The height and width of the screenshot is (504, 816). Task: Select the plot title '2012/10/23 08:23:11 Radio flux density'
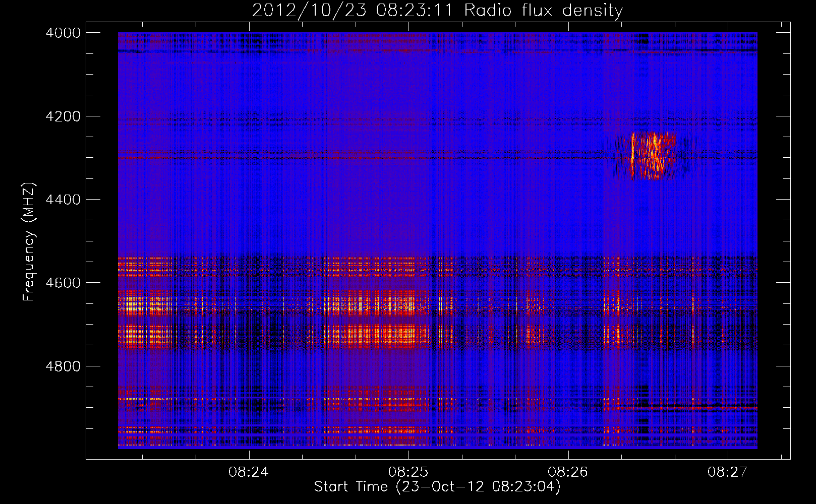[x=437, y=10]
